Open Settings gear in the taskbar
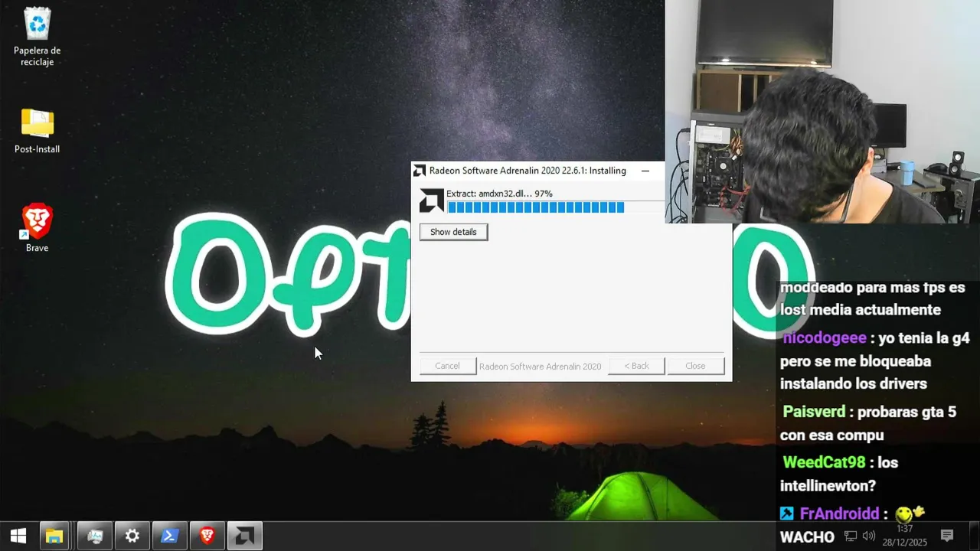 pyautogui.click(x=132, y=536)
